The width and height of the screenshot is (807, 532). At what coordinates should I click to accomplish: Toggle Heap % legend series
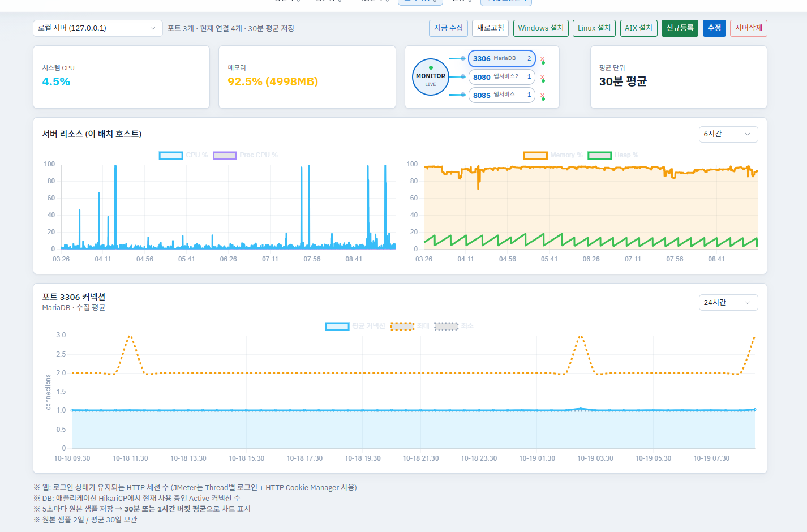(x=613, y=155)
